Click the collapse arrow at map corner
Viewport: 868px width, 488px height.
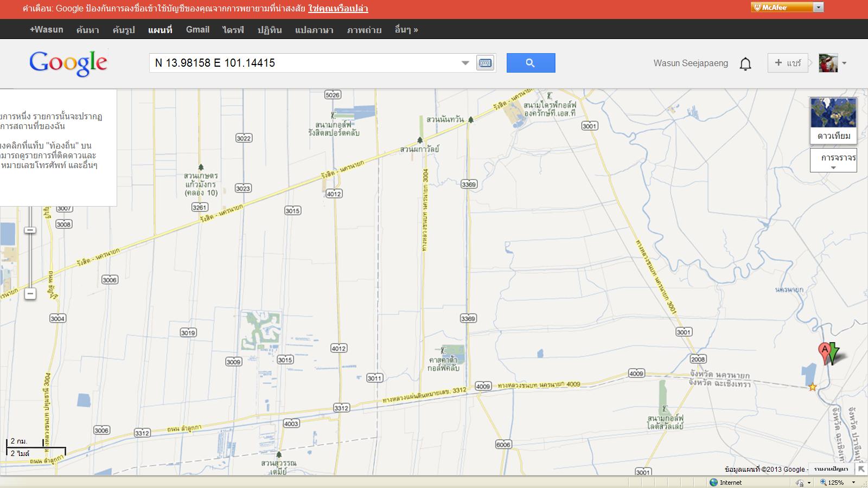(860, 469)
